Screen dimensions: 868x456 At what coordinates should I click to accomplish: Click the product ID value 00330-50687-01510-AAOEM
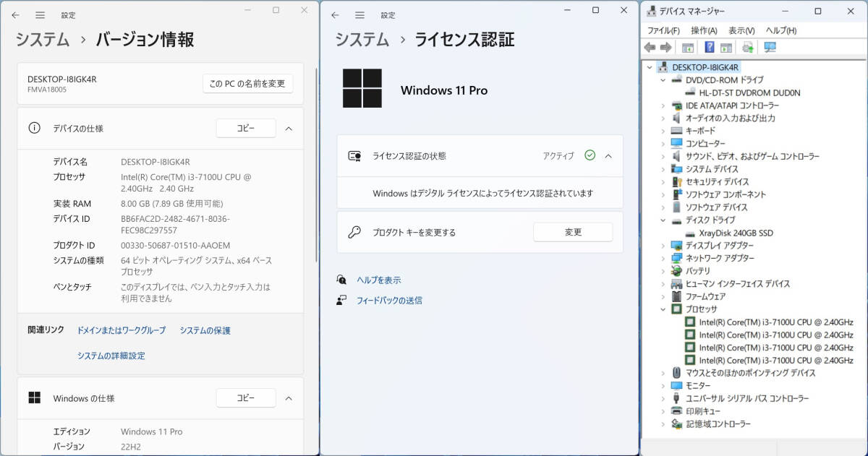tap(176, 245)
